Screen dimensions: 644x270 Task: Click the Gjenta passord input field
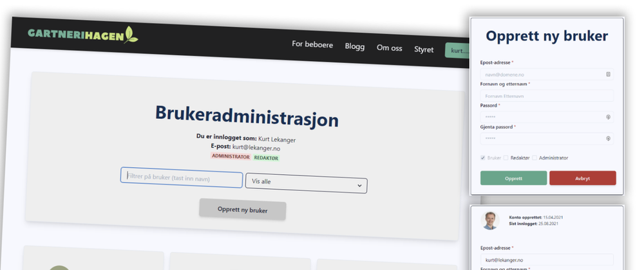[x=547, y=138]
